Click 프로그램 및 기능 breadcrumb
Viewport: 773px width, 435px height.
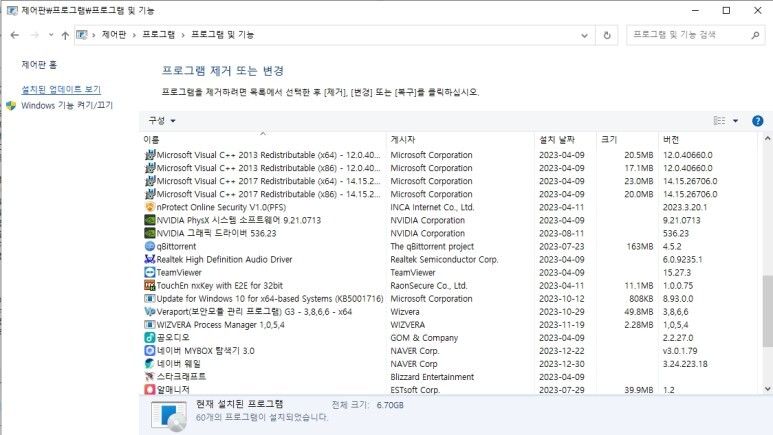[x=223, y=35]
